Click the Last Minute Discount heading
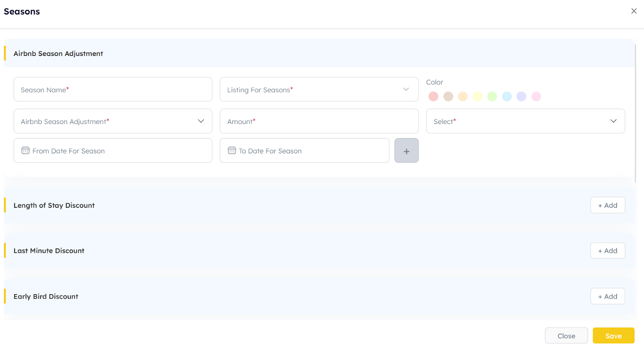644x347 pixels. pyautogui.click(x=49, y=251)
